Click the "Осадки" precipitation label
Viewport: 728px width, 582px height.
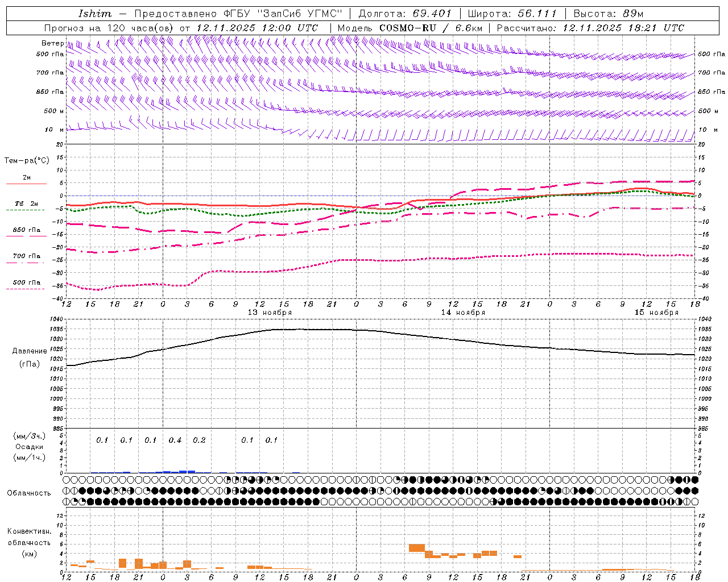[x=30, y=447]
